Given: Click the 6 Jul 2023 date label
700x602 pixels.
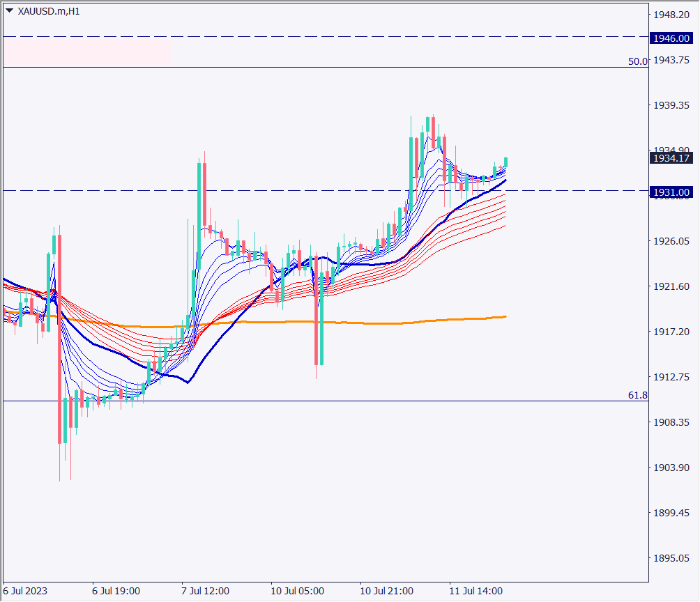Looking at the screenshot, I should [26, 591].
